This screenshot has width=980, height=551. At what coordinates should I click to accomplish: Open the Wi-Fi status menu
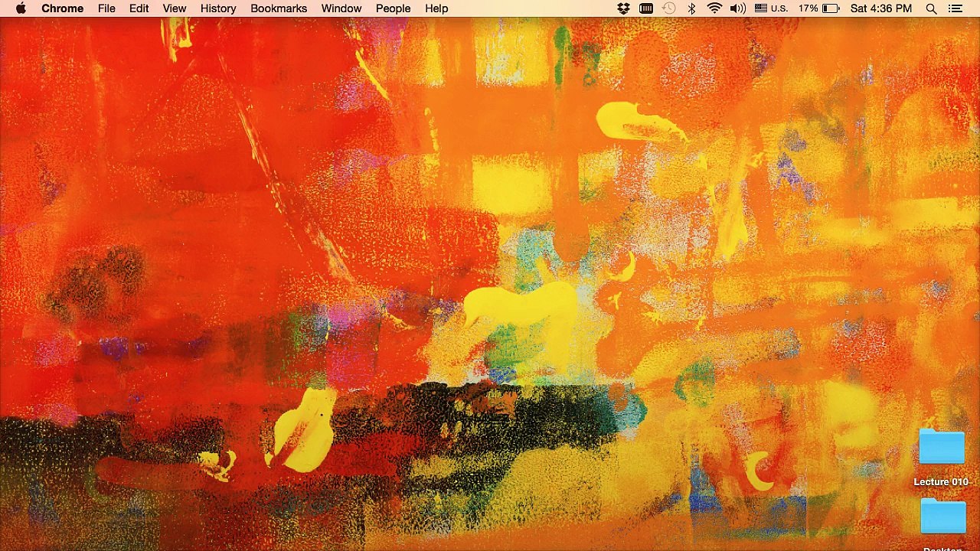click(x=714, y=8)
